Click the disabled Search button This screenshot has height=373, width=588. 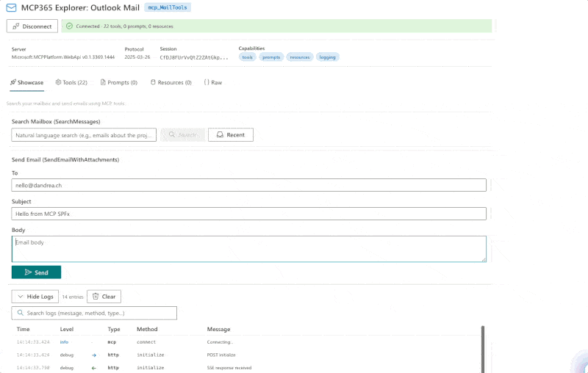click(182, 135)
